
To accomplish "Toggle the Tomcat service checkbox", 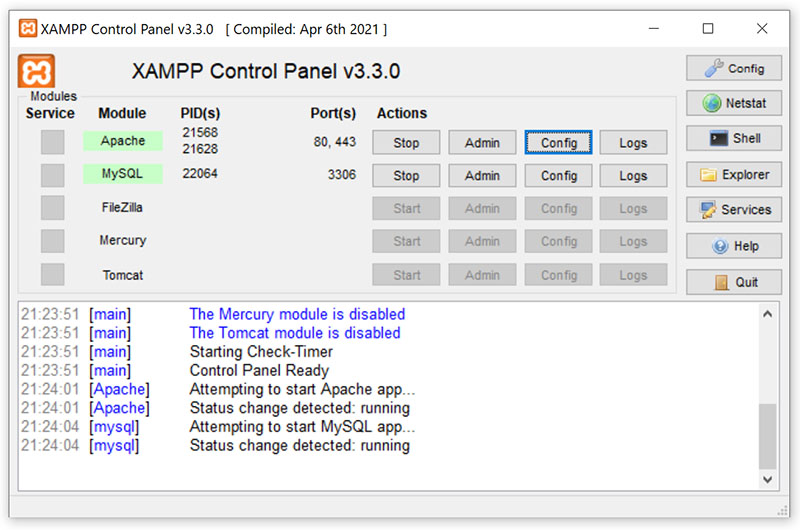I will [53, 274].
